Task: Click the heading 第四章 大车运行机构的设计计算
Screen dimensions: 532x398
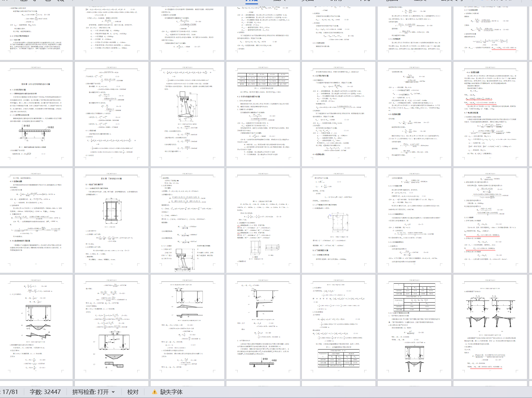Action: tap(36, 84)
